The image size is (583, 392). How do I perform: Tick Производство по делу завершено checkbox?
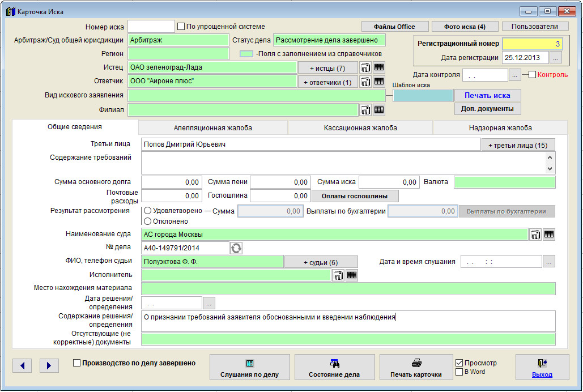(x=77, y=363)
